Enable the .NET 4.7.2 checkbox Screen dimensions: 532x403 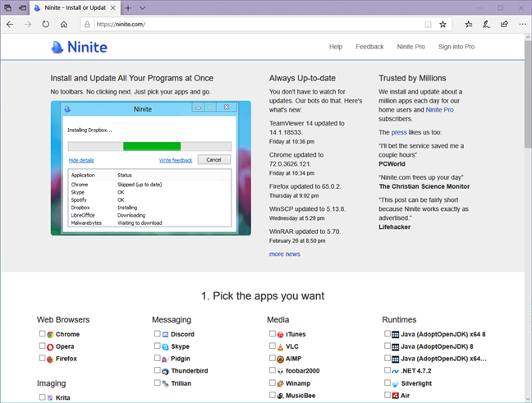click(x=388, y=370)
